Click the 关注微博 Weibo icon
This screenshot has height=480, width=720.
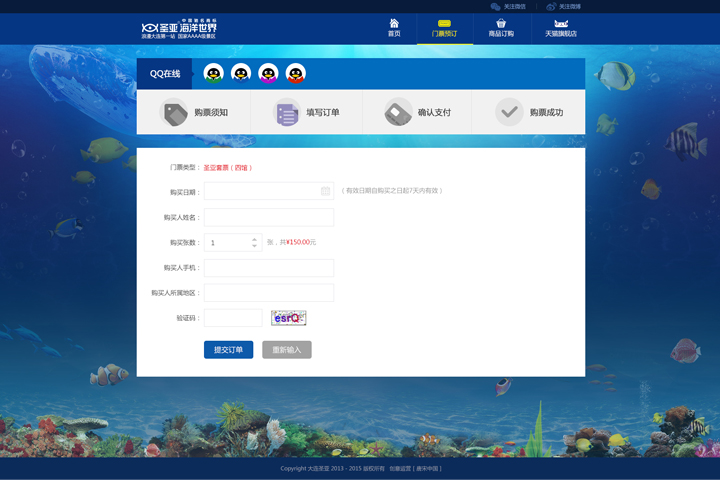(552, 6)
